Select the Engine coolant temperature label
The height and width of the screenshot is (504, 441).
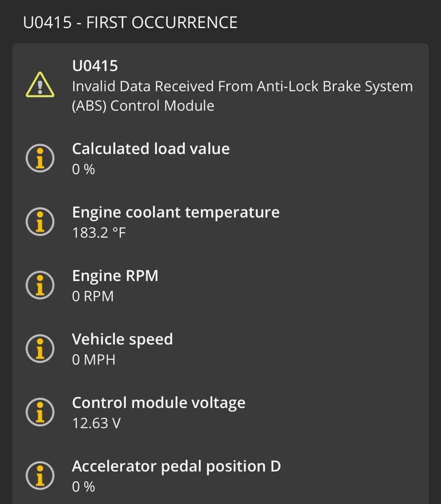[175, 212]
